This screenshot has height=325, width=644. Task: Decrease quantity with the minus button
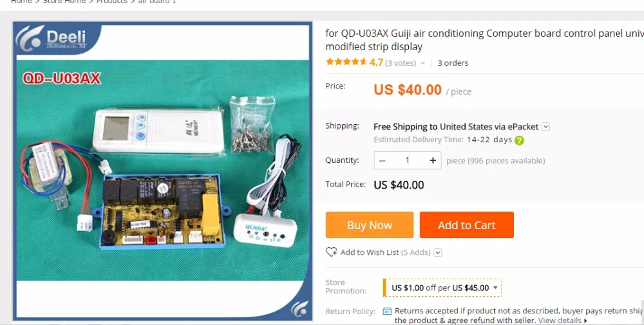[383, 160]
